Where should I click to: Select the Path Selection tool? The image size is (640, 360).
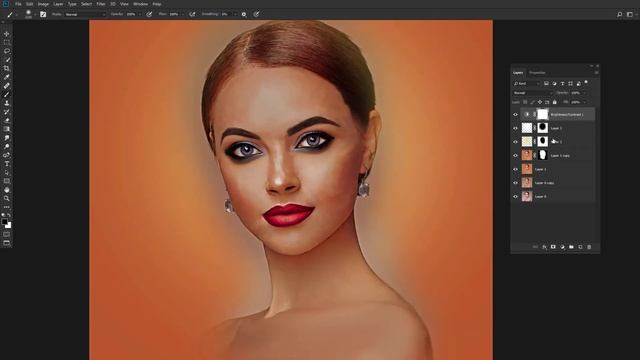tap(7, 172)
